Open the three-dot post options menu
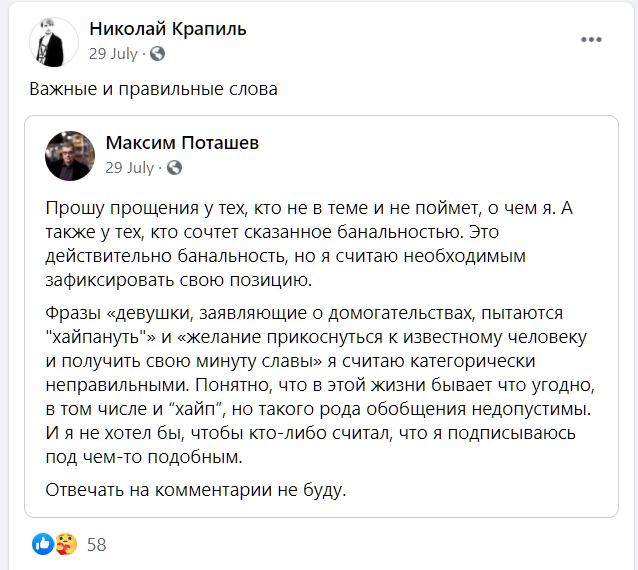Screen dimensions: 638x570 [x=591, y=40]
